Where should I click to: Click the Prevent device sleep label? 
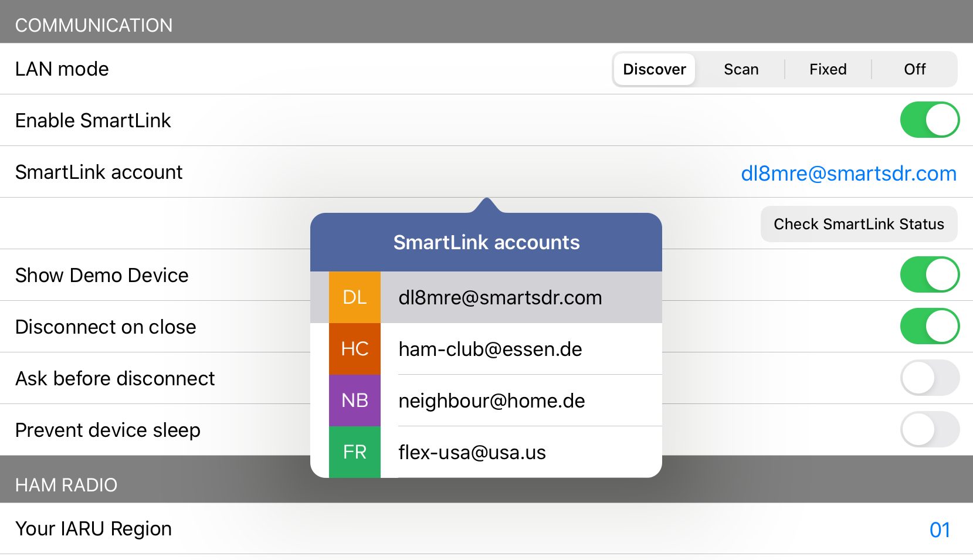[x=108, y=430]
